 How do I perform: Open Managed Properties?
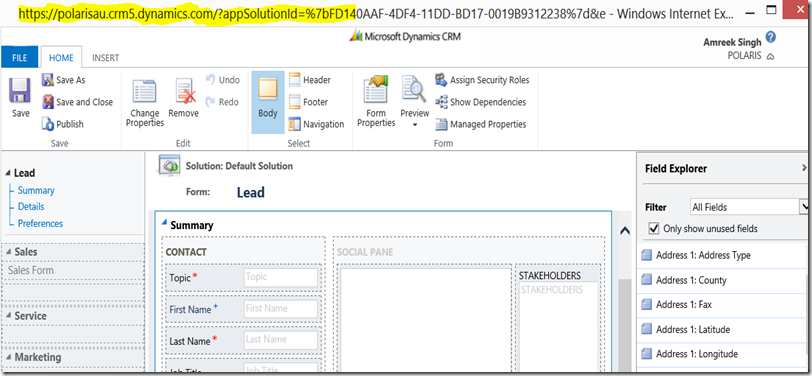[481, 124]
